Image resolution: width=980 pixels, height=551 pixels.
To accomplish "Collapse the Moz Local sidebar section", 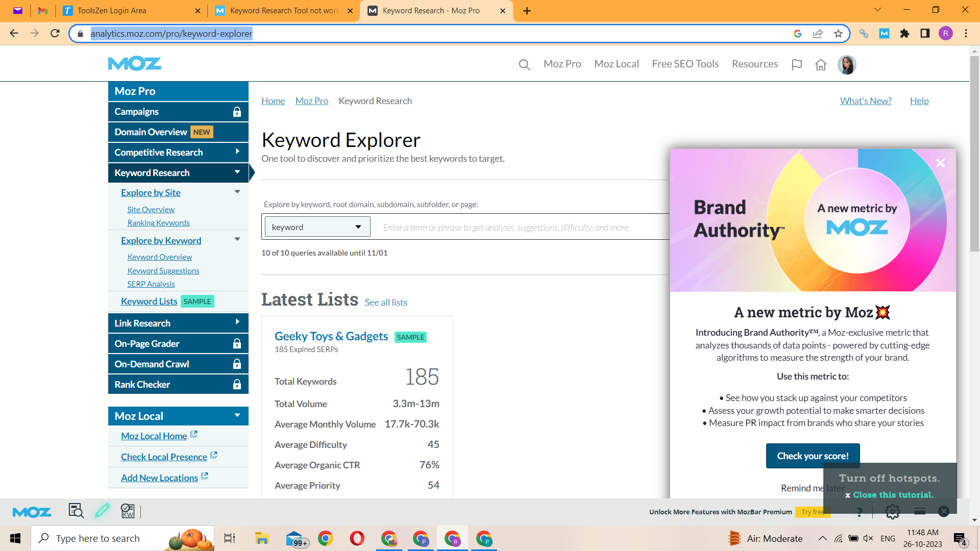I will (237, 415).
